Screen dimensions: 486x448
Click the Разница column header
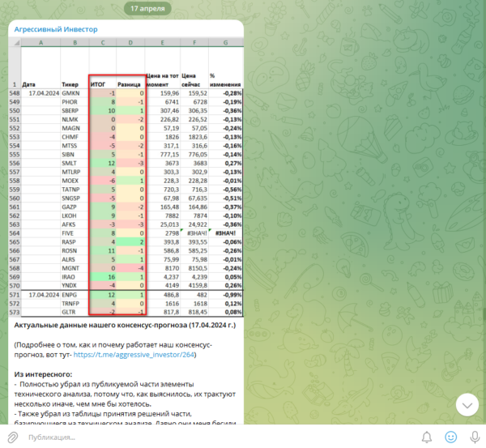(129, 84)
